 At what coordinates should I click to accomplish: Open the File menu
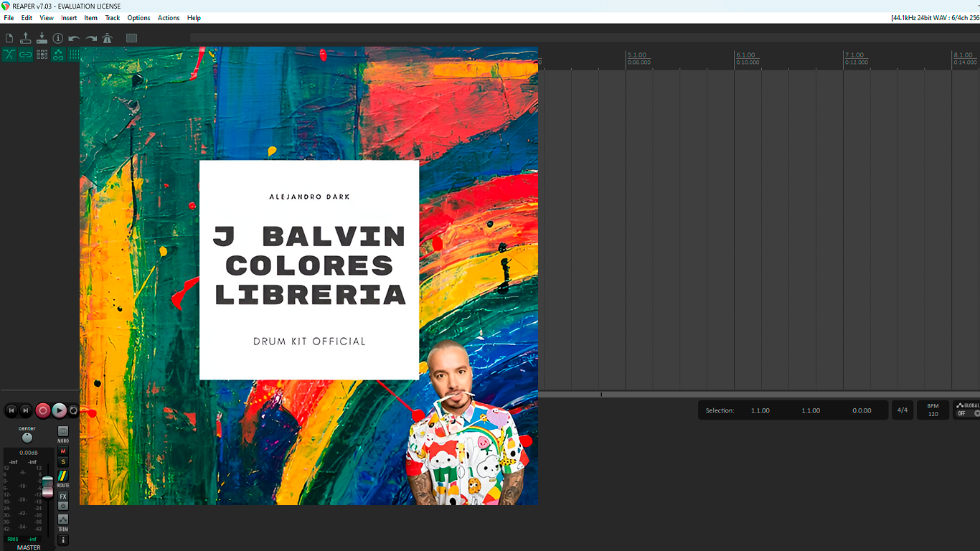point(9,18)
